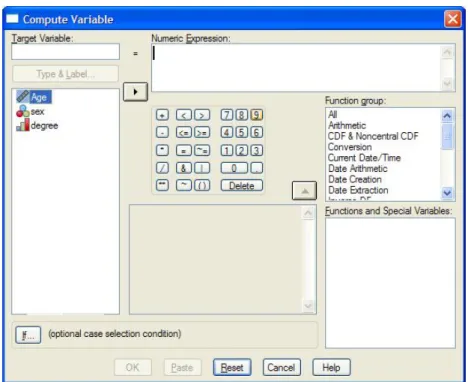
Task: Click keypad digit 8
Action: 242,115
